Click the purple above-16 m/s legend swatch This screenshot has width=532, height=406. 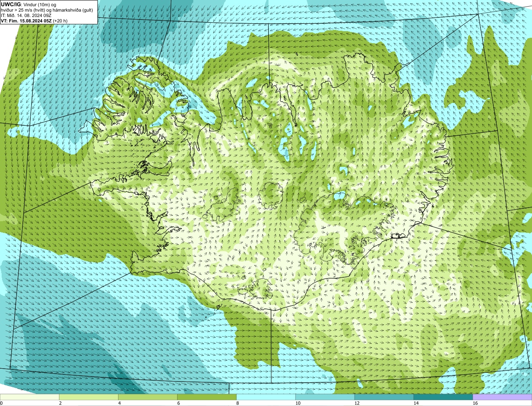(x=502, y=397)
